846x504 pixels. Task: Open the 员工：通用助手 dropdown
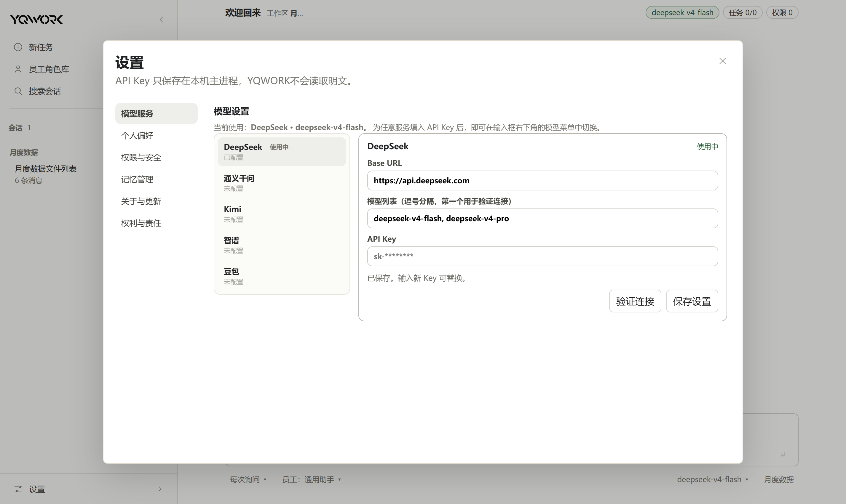tap(311, 479)
